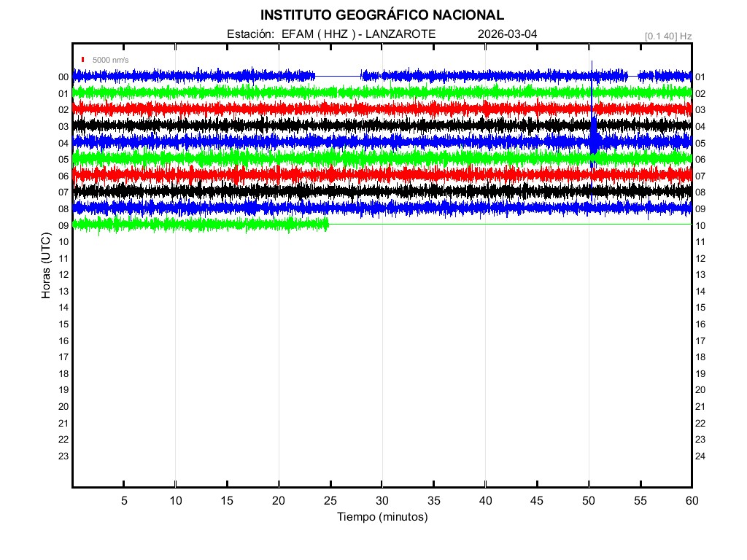Click the right-side hour label 18
747x560 pixels.
(700, 357)
